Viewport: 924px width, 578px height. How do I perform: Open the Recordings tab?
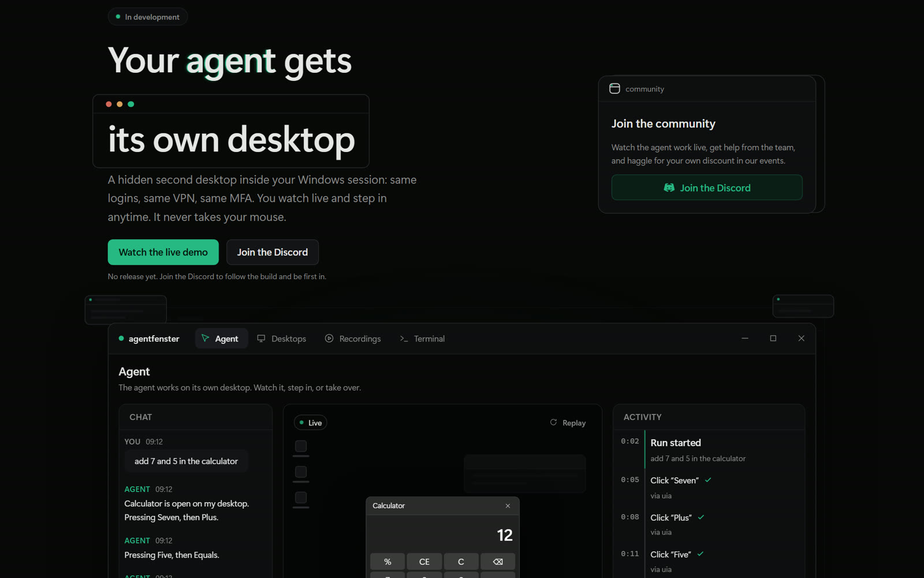353,339
